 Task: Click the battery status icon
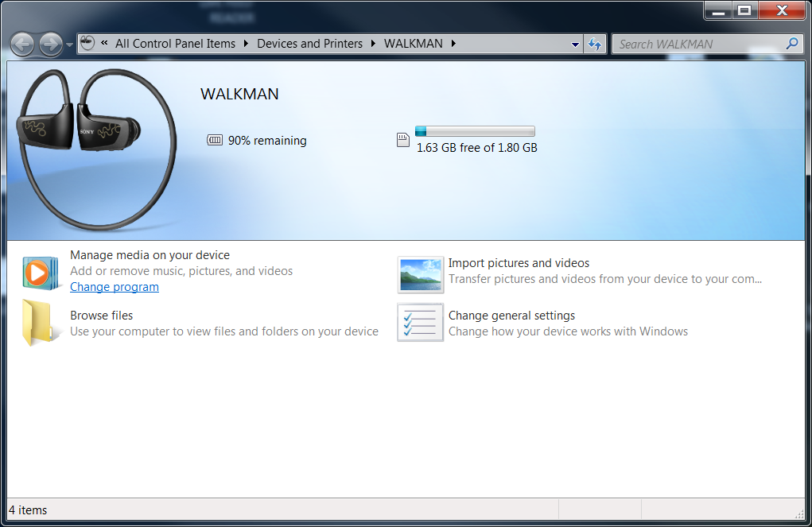215,141
